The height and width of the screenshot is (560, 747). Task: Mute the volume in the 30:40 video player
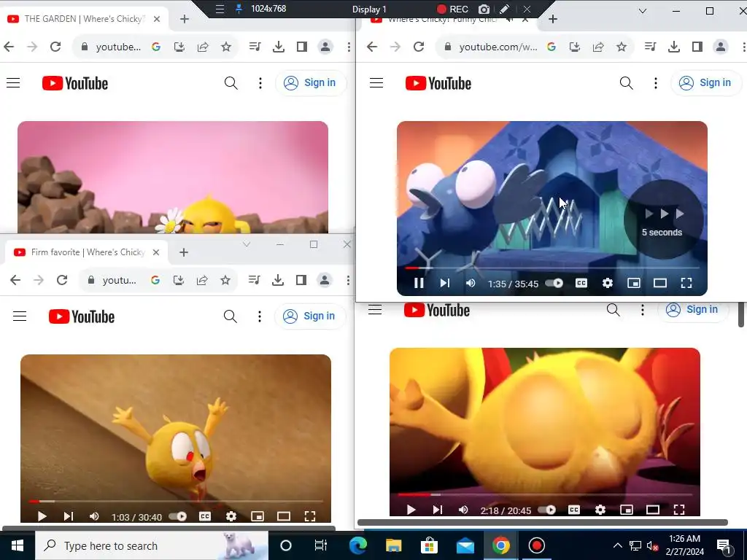[94, 517]
